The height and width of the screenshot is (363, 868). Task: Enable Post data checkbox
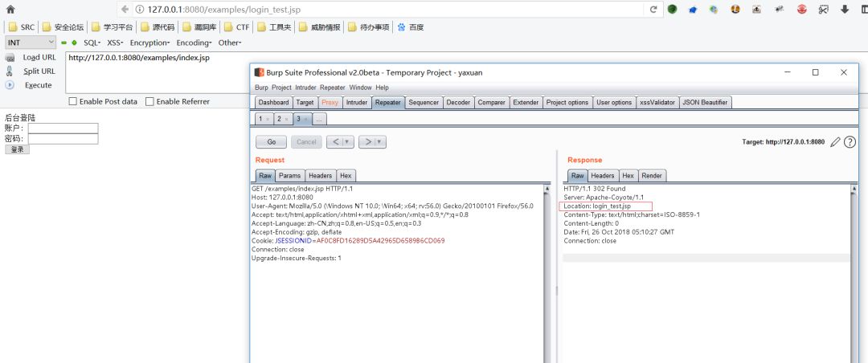[72, 102]
